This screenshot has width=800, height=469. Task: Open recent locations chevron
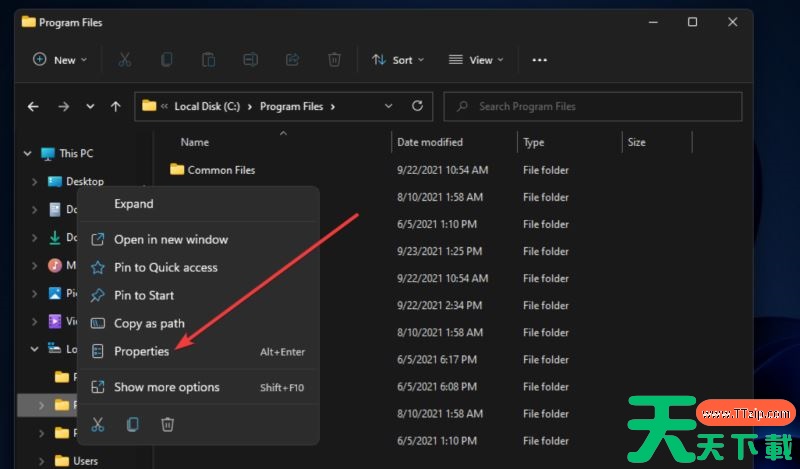pyautogui.click(x=90, y=107)
